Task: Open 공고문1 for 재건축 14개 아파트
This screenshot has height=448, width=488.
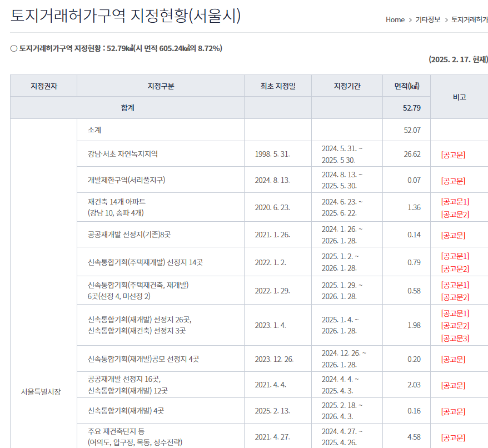Action: (455, 201)
